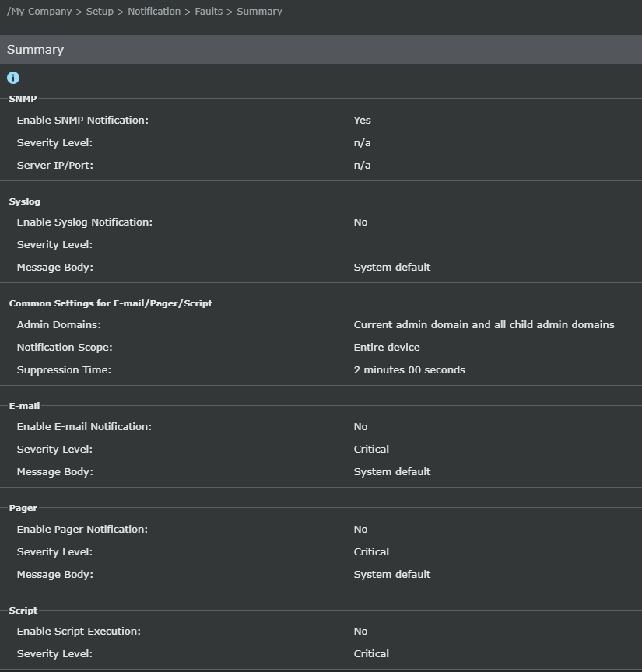Select 'System default' in the Syslog section
Image resolution: width=642 pixels, height=672 pixels.
pos(392,268)
